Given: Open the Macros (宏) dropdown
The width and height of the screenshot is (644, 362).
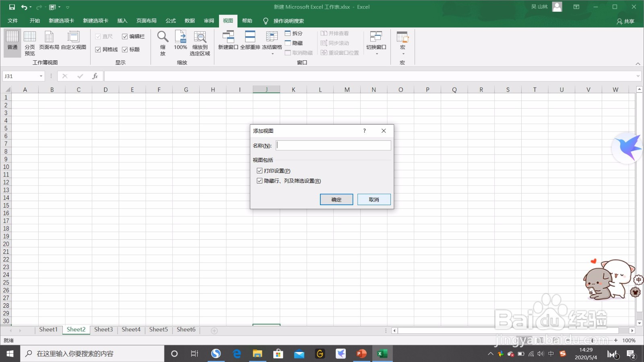Looking at the screenshot, I should pyautogui.click(x=402, y=54).
